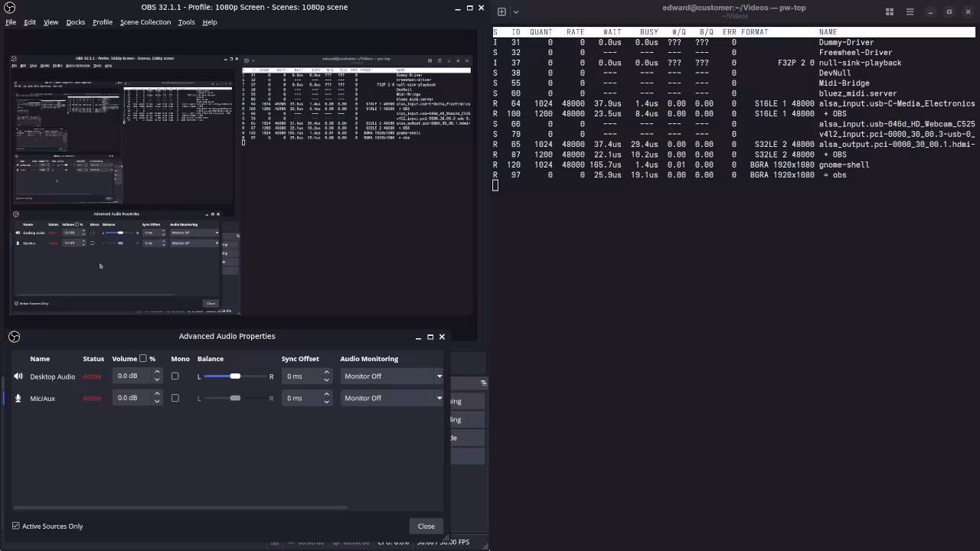Open Mic/Aux audio monitoring dropdown
Image resolution: width=980 pixels, height=551 pixels.
pos(393,398)
